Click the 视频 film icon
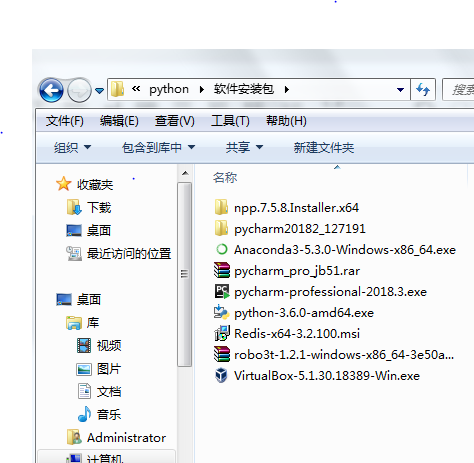Image resolution: width=474 pixels, height=463 pixels. coord(84,345)
